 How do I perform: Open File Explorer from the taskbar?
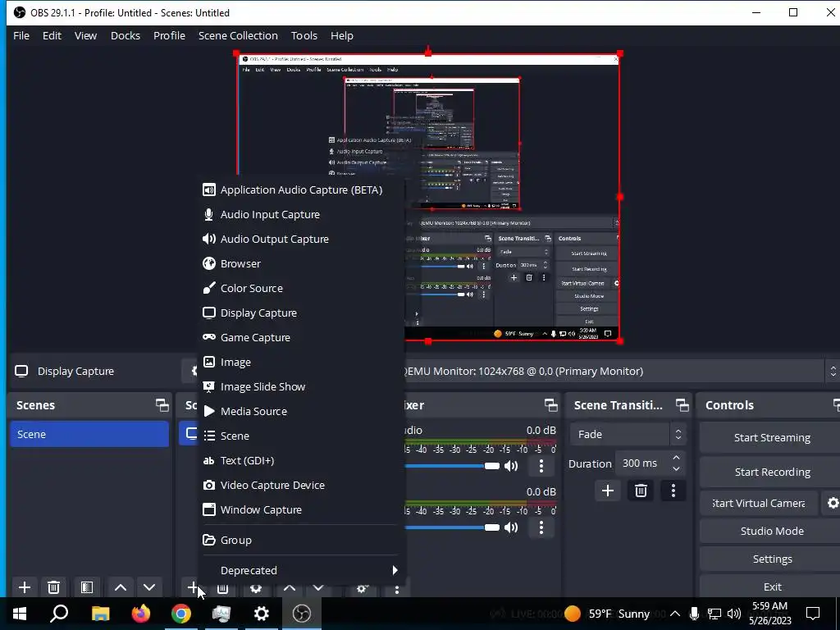(100, 614)
